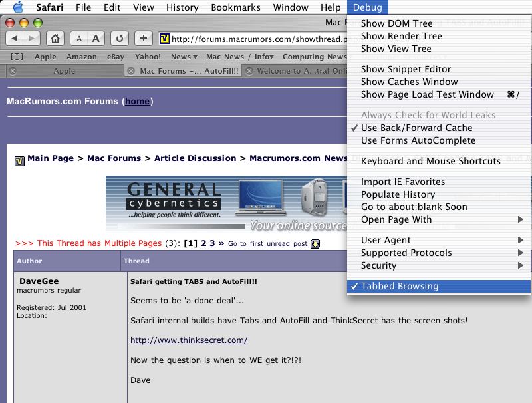Switch to the Welcome to A...tral tab
Image resolution: width=532 pixels, height=403 pixels.
pos(295,71)
